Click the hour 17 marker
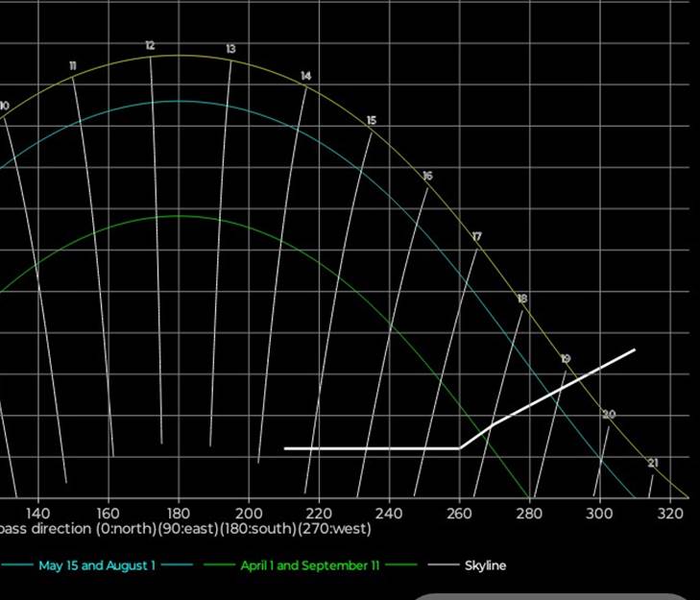 476,237
